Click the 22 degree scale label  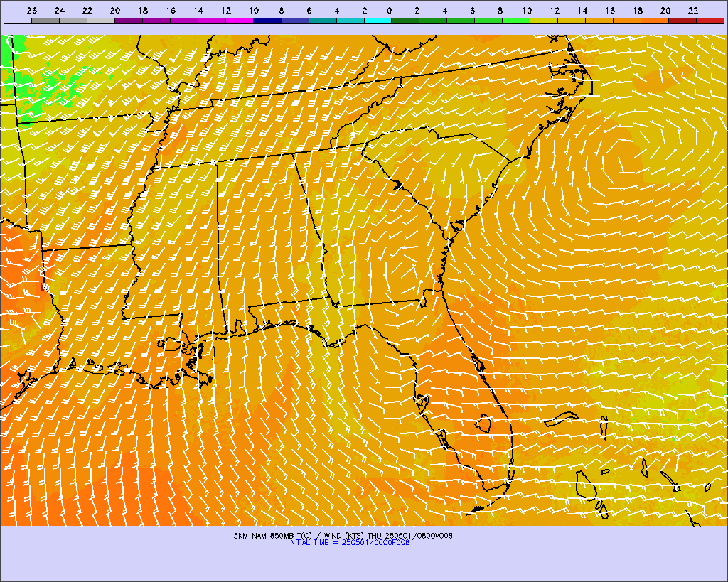[x=693, y=10]
